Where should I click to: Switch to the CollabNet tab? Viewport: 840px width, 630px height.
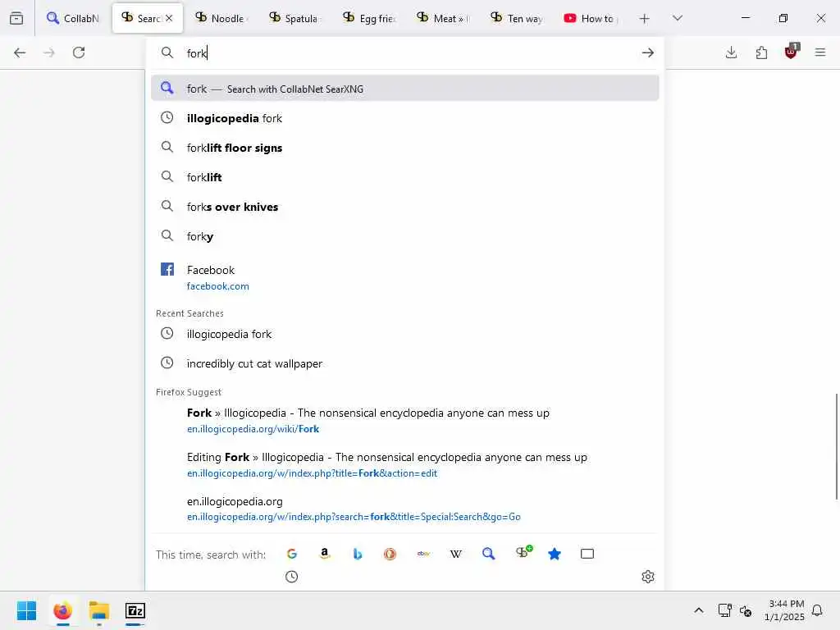coord(73,18)
